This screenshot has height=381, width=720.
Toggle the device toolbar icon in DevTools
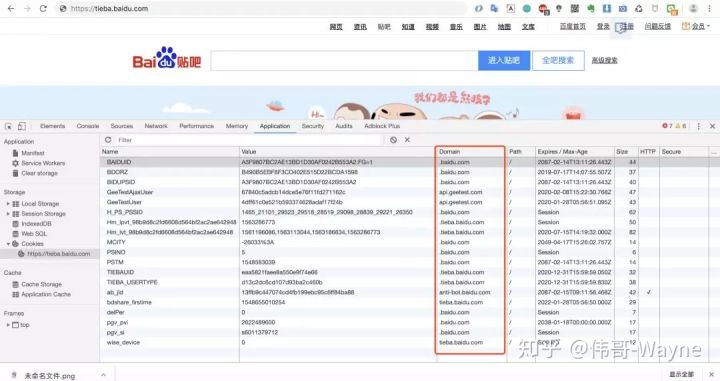point(22,126)
